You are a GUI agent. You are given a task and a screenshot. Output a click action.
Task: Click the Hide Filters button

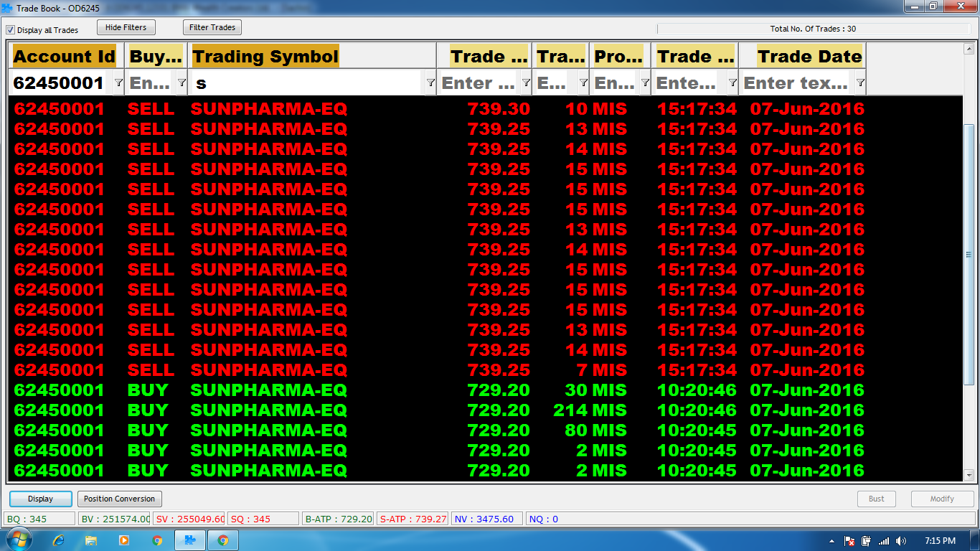(x=126, y=27)
